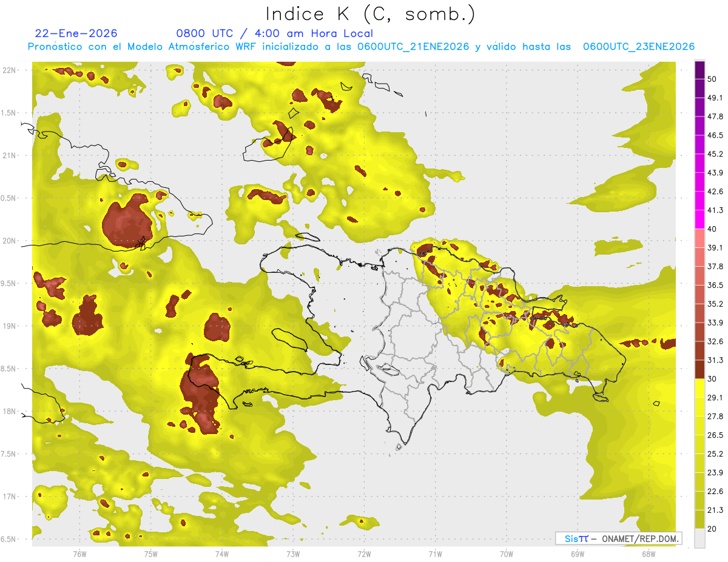The width and height of the screenshot is (728, 562).
Task: Pick the salmon colorbar segment between 39.1 and 40
Action: click(x=700, y=238)
